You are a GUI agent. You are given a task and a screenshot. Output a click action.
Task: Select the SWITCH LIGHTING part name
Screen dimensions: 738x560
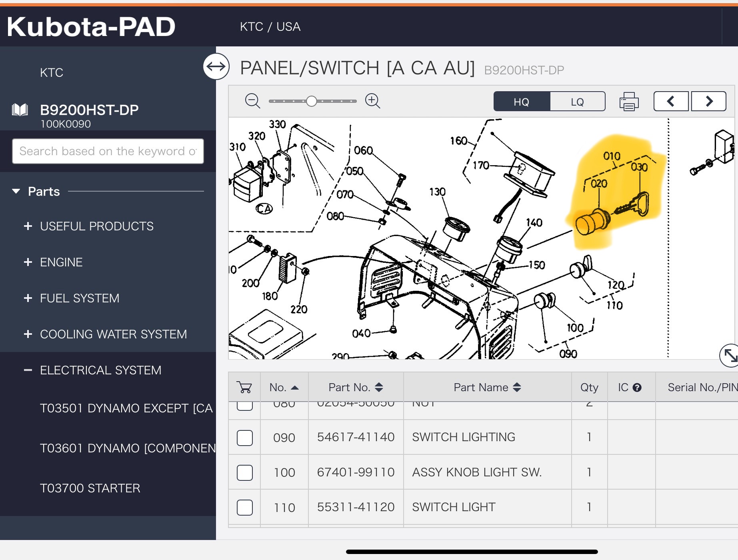[464, 437]
